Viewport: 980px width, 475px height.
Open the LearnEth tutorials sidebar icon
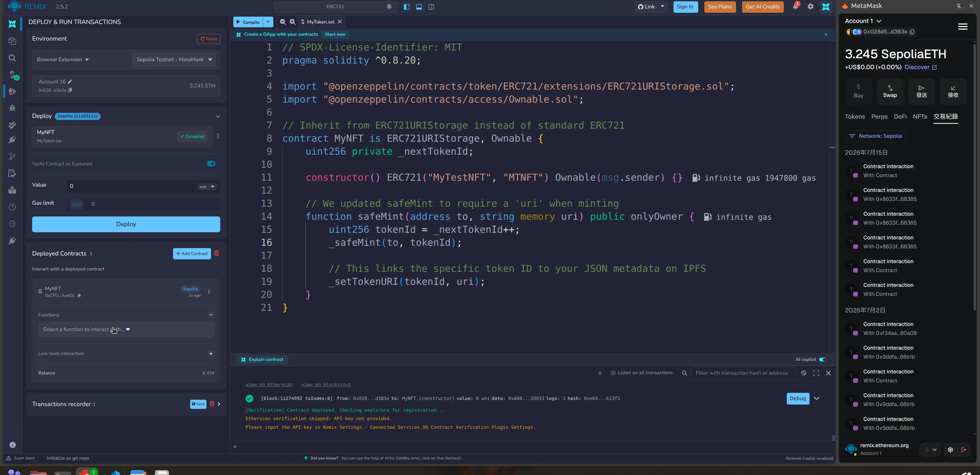click(x=12, y=190)
